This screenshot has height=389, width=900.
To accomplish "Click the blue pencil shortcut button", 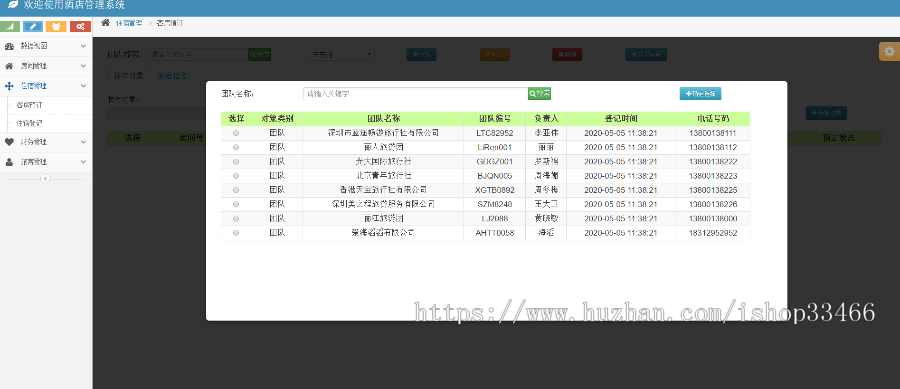I will click(x=33, y=26).
